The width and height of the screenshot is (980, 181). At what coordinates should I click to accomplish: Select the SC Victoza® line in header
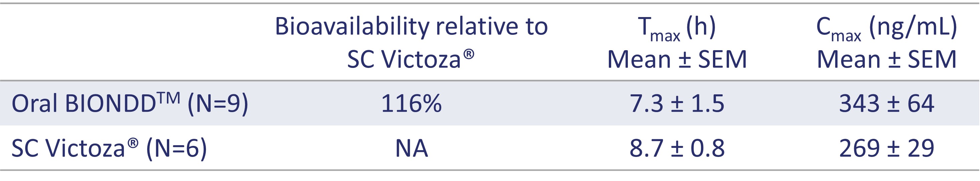pos(411,60)
